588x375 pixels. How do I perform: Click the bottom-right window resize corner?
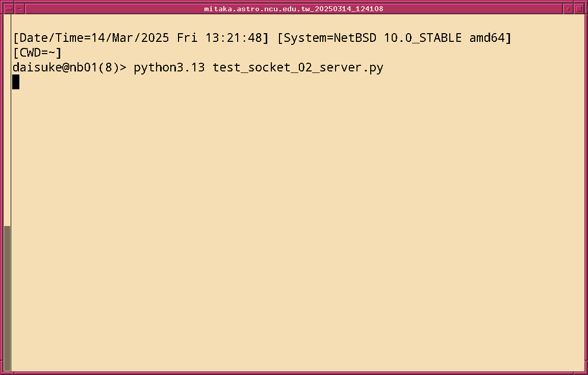(585, 372)
